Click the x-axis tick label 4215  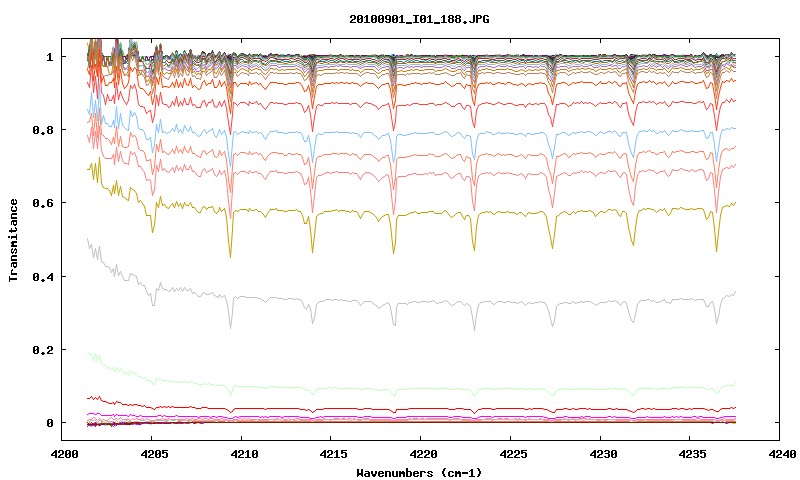336,454
